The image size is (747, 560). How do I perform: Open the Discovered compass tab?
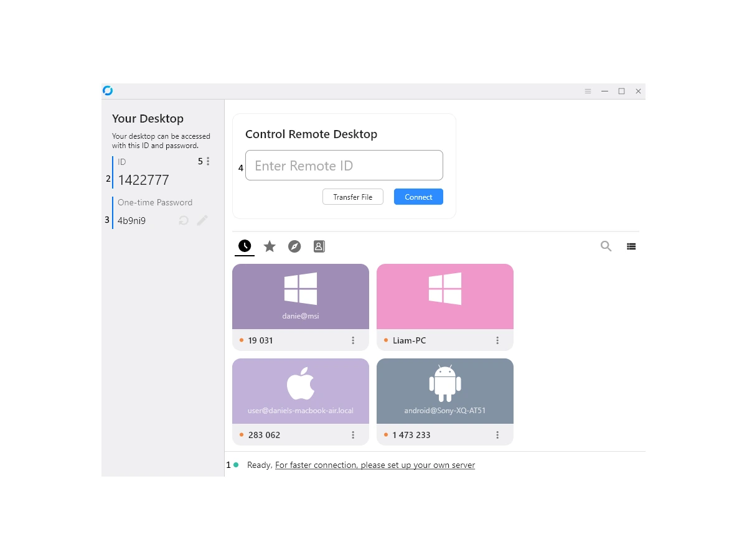294,246
